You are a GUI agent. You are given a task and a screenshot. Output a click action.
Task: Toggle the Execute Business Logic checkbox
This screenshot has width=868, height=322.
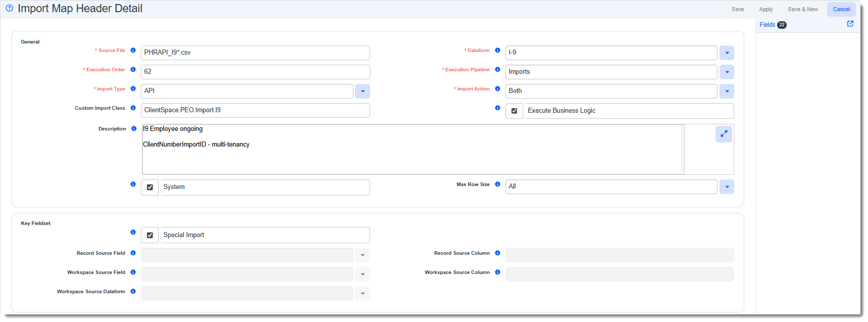(514, 111)
